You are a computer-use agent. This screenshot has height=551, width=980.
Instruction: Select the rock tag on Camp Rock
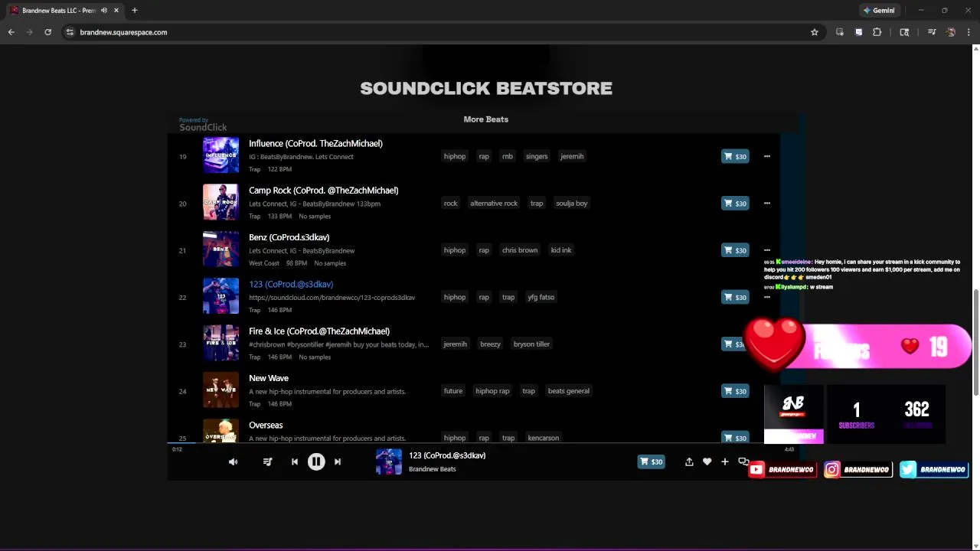click(450, 204)
